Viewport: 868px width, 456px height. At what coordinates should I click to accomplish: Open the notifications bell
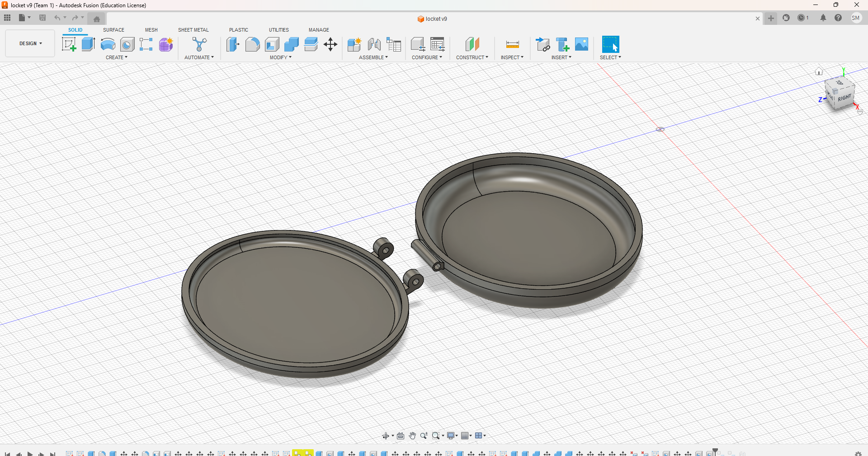823,18
